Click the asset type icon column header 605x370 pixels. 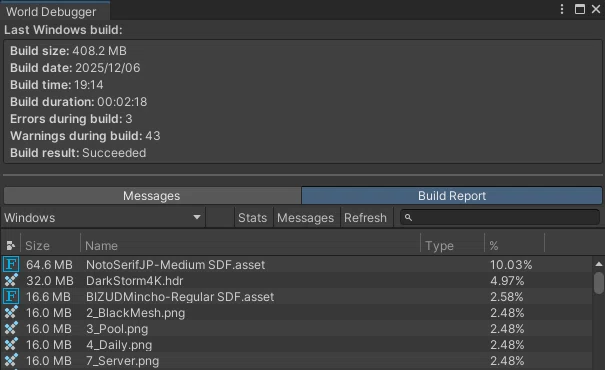[x=11, y=245]
